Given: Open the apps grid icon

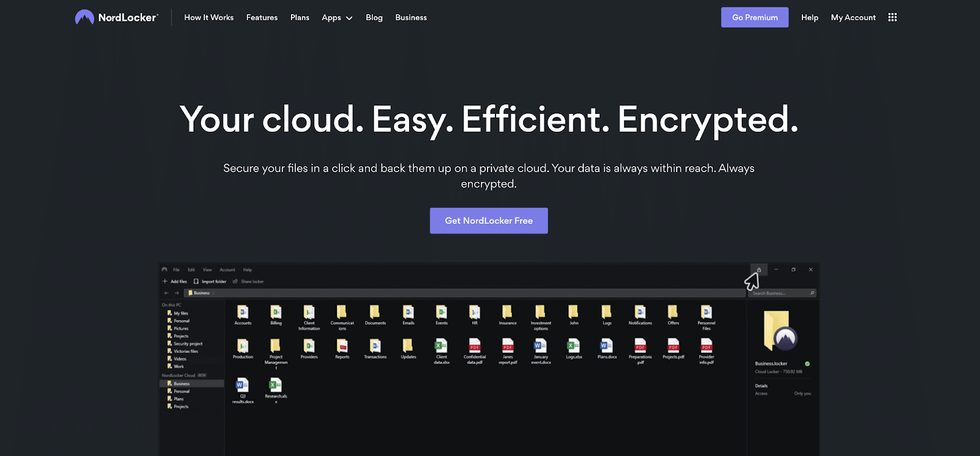Looking at the screenshot, I should pos(892,17).
